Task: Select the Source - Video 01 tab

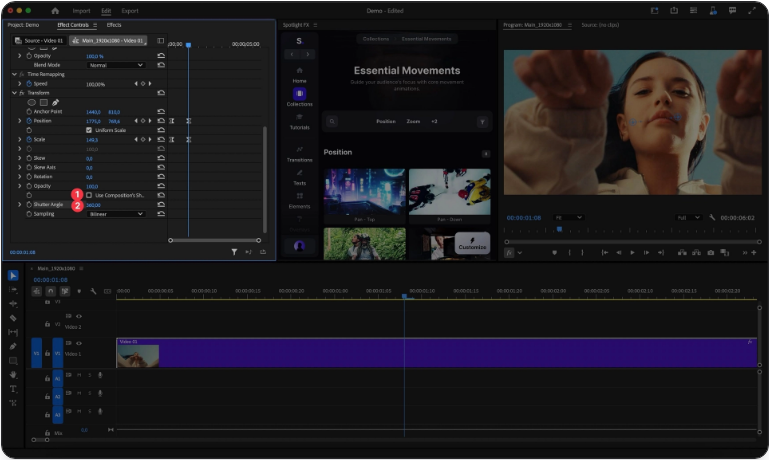Action: [40, 41]
